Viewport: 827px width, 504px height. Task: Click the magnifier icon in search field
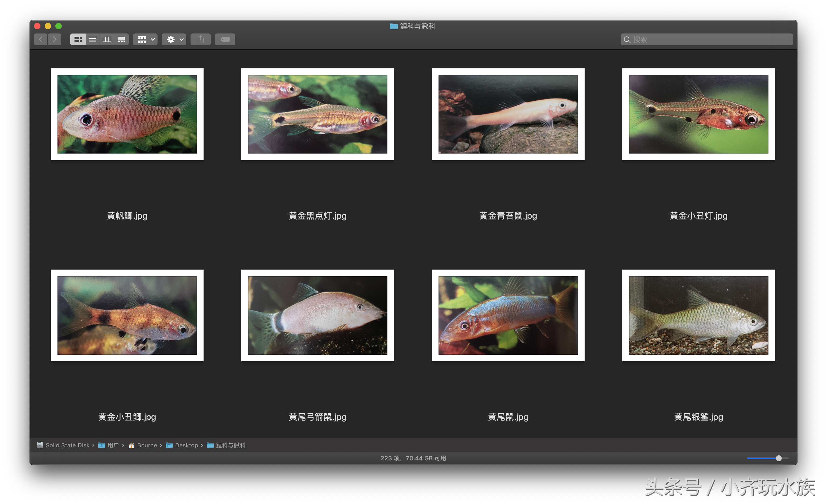[627, 40]
